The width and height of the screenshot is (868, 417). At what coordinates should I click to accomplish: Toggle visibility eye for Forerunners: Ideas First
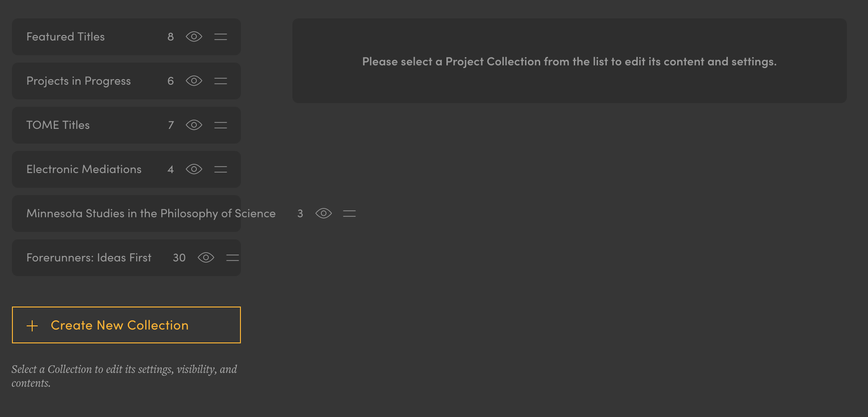click(206, 257)
